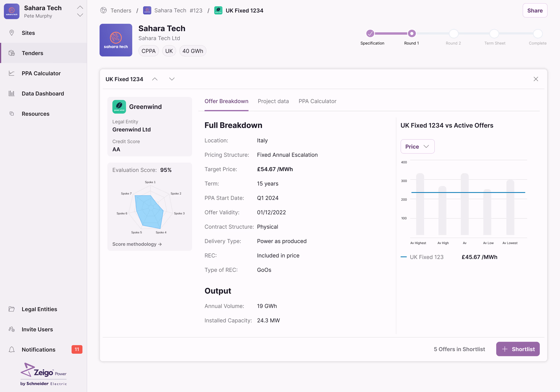Viewport: 560px width, 392px height.
Task: Click the £54.67 /MWh target price
Action: click(275, 169)
